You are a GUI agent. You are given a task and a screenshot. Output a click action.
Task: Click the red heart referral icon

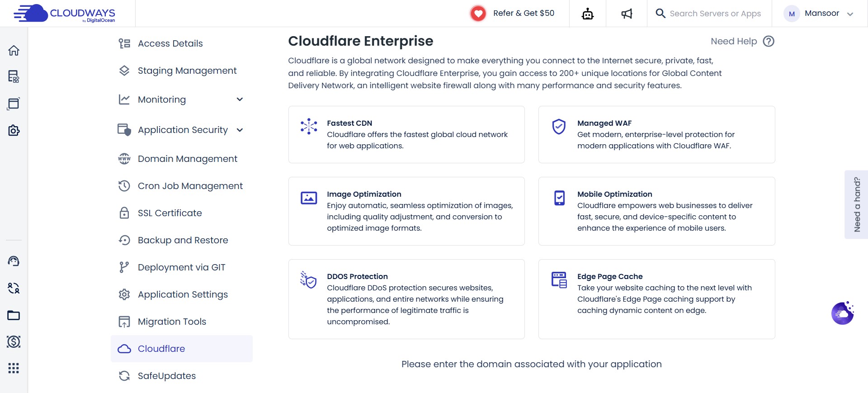[478, 14]
